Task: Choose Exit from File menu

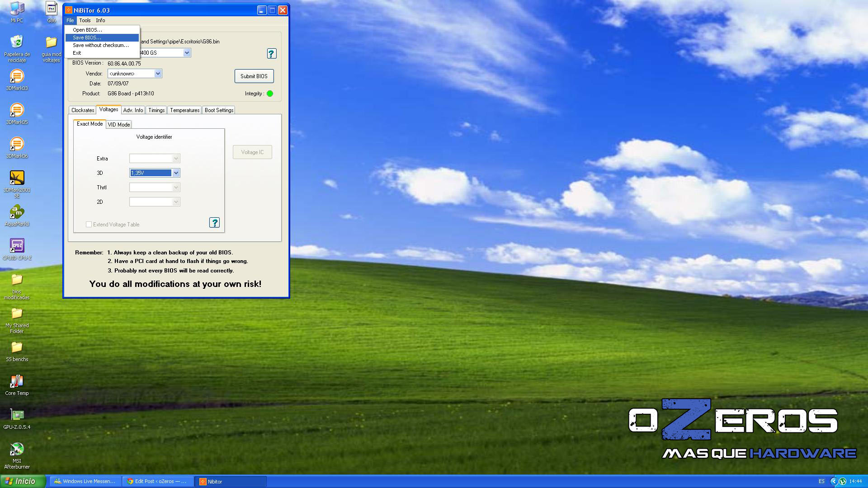Action: tap(102, 53)
